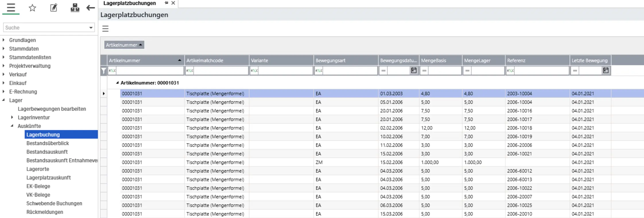Viewport: 644px width, 218px height.
Task: Click the equals operator icon for MengeBasis filter
Action: pyautogui.click(x=424, y=70)
